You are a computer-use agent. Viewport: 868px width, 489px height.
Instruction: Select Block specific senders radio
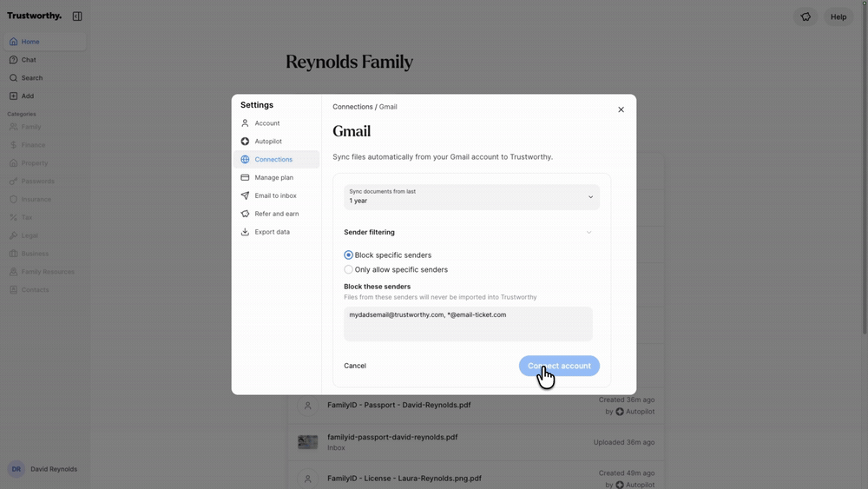(x=348, y=254)
